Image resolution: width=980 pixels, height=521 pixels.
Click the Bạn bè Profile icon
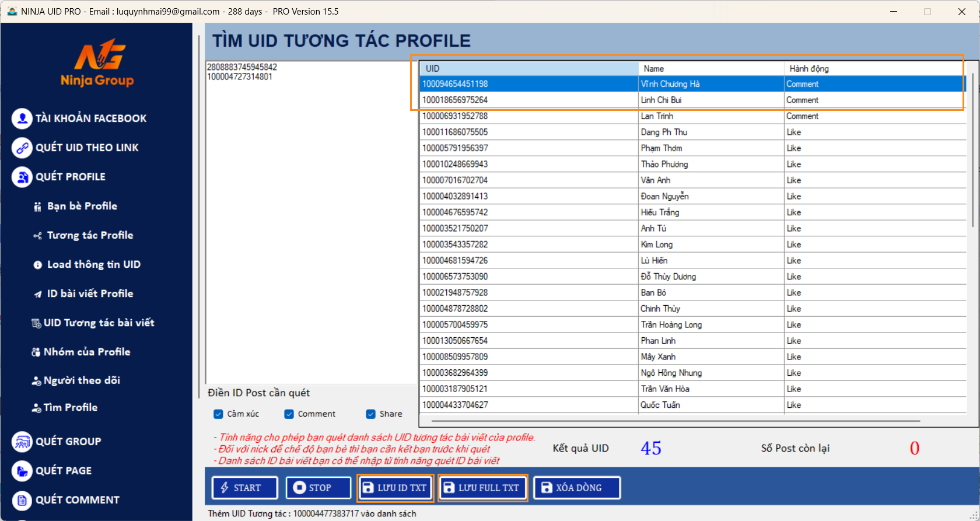(37, 207)
